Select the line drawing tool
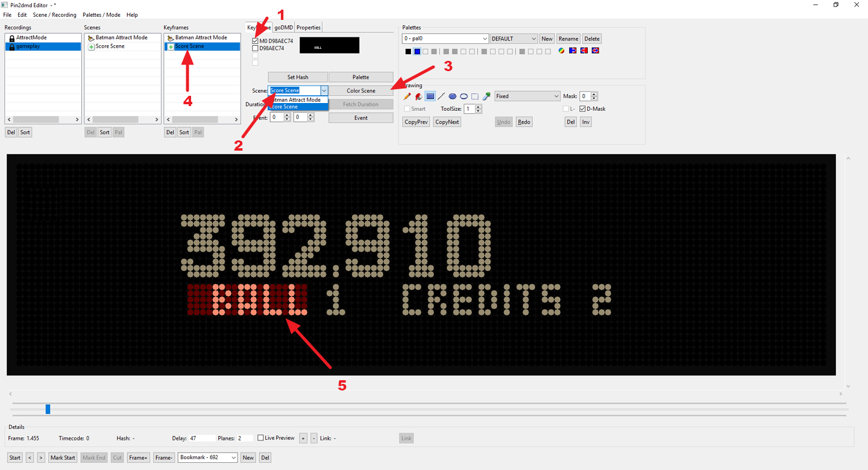Image resolution: width=868 pixels, height=470 pixels. (x=441, y=96)
